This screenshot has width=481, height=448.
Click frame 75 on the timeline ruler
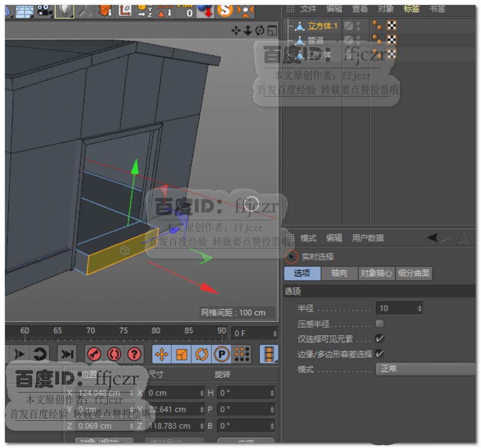coord(124,331)
